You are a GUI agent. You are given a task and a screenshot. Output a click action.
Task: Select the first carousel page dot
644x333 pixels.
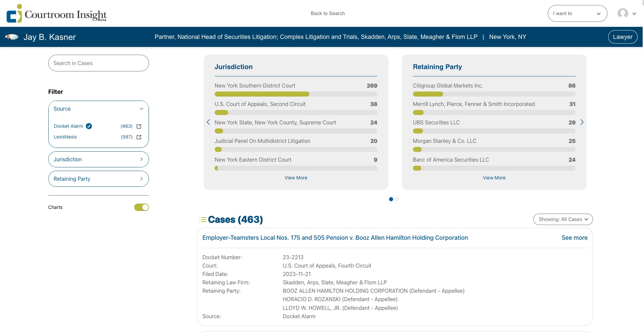pos(391,199)
